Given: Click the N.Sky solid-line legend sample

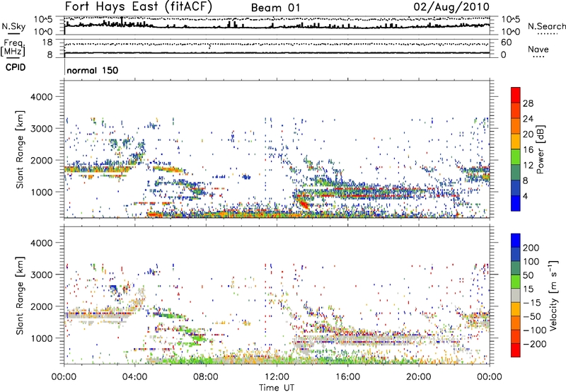Looking at the screenshot, I should (13, 33).
